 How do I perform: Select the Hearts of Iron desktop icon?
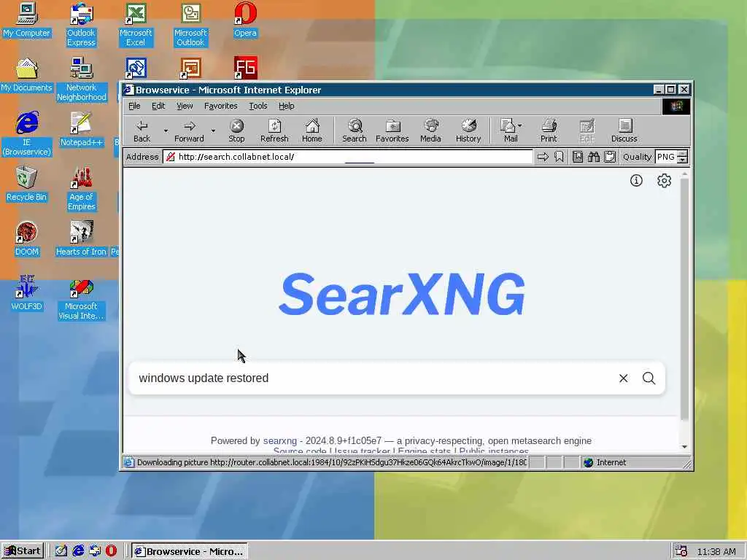tap(81, 239)
